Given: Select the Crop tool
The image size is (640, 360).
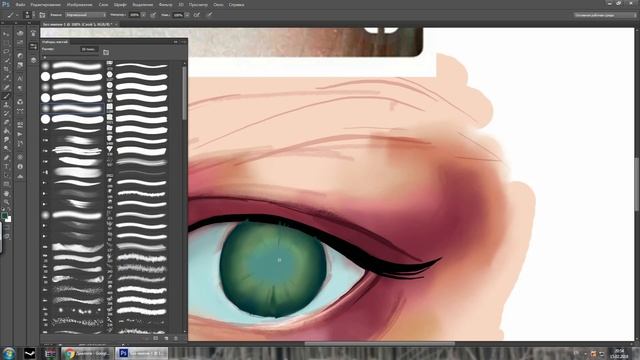Looking at the screenshot, I should click(x=7, y=69).
